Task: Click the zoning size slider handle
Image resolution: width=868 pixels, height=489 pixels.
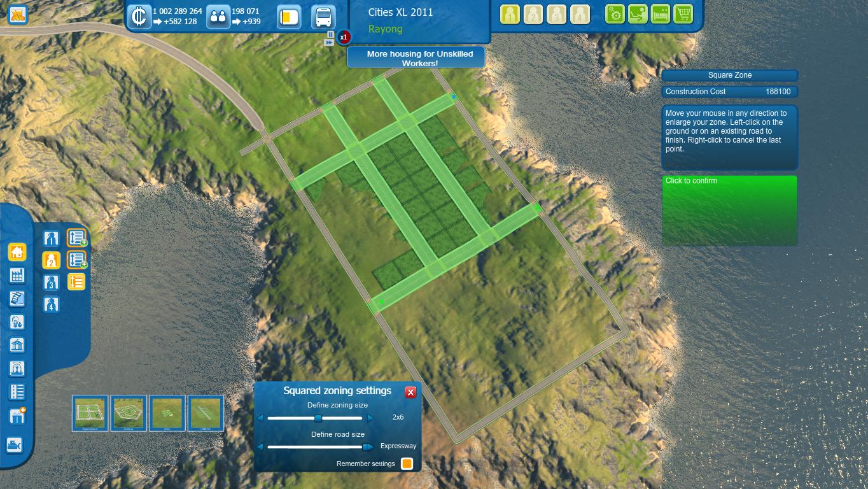Action: coord(318,418)
